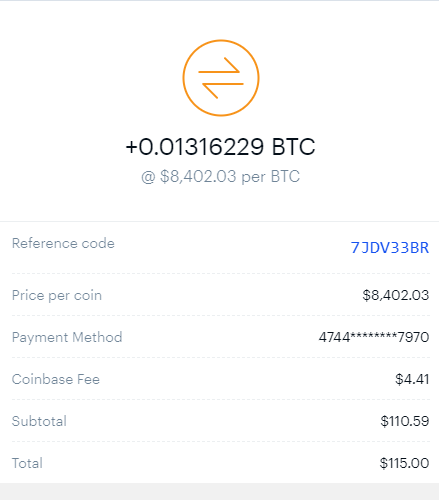Click the Price per coin label
This screenshot has width=439, height=500.
(x=57, y=295)
